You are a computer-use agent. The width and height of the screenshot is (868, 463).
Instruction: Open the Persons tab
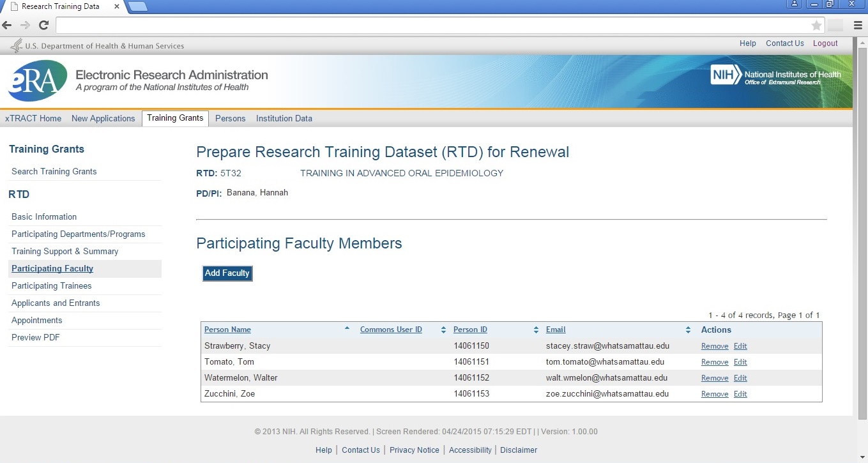click(x=230, y=118)
